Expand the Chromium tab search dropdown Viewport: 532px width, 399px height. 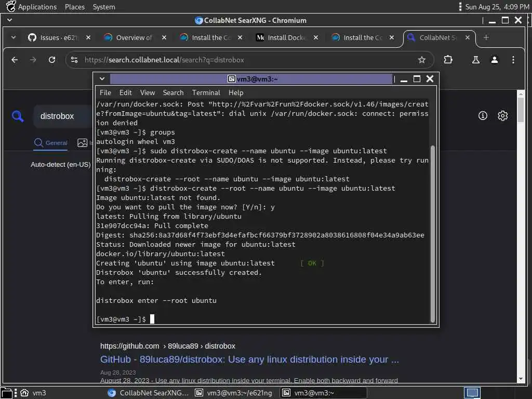point(13,37)
